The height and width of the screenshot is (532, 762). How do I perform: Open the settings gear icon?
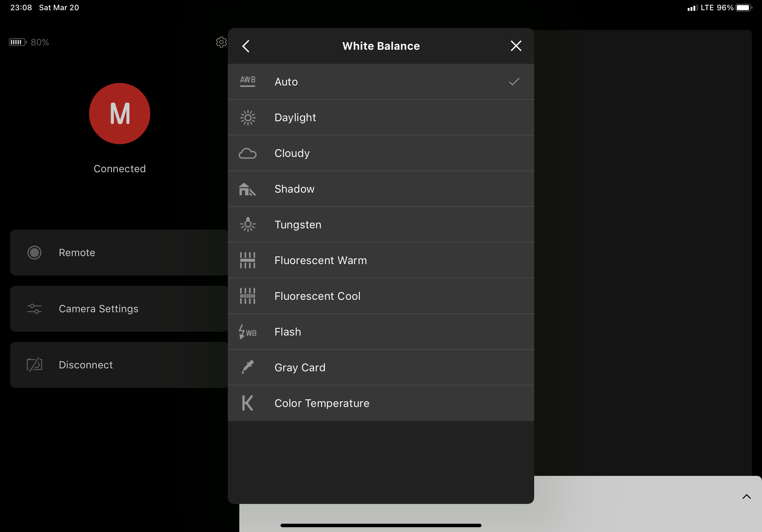click(x=221, y=42)
